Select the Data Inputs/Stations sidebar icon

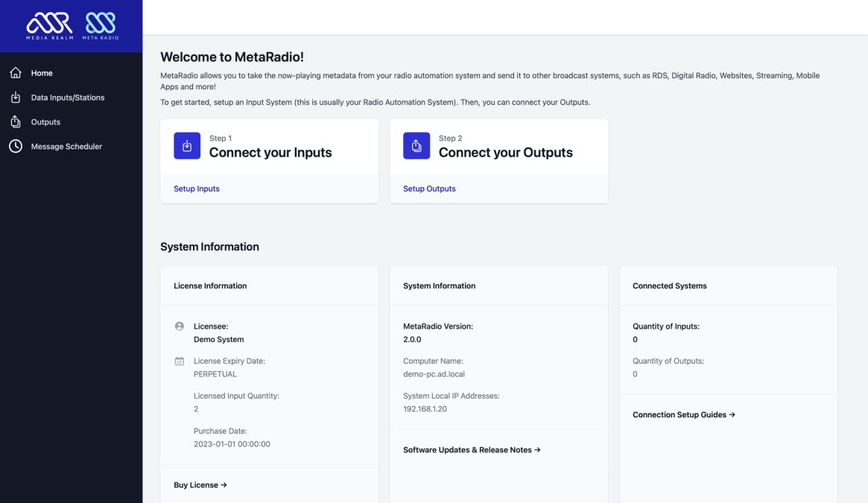tap(15, 97)
